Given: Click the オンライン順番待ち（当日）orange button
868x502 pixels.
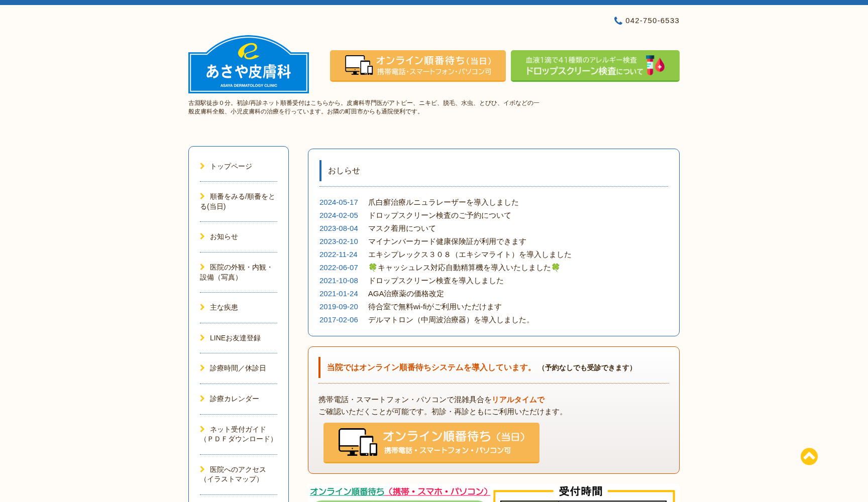Looking at the screenshot, I should [x=431, y=443].
